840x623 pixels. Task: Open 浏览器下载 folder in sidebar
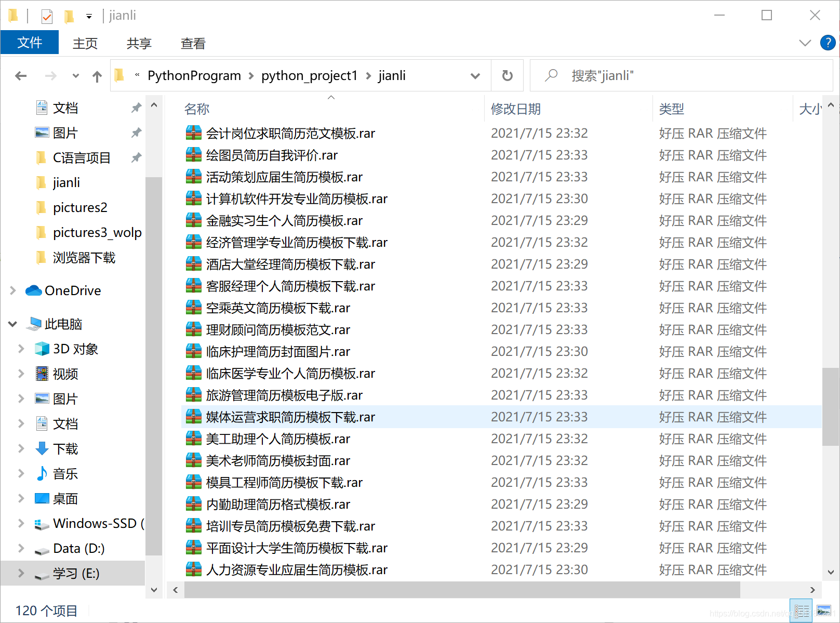pyautogui.click(x=84, y=258)
